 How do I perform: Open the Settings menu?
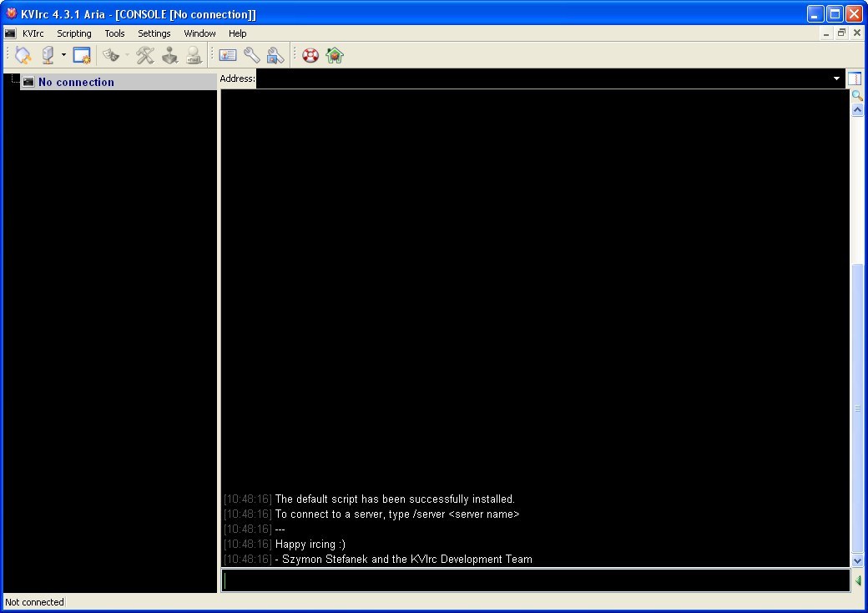154,33
